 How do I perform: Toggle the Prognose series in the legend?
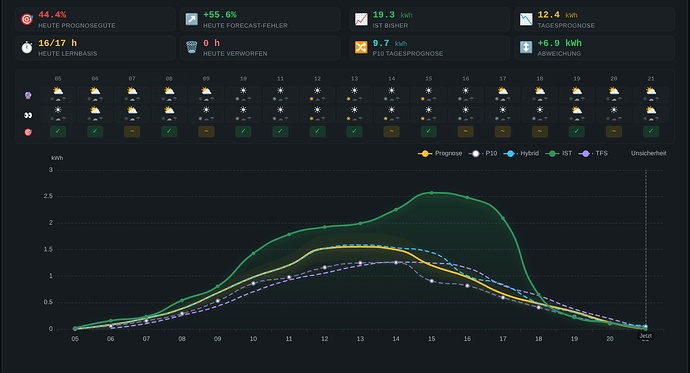440,154
